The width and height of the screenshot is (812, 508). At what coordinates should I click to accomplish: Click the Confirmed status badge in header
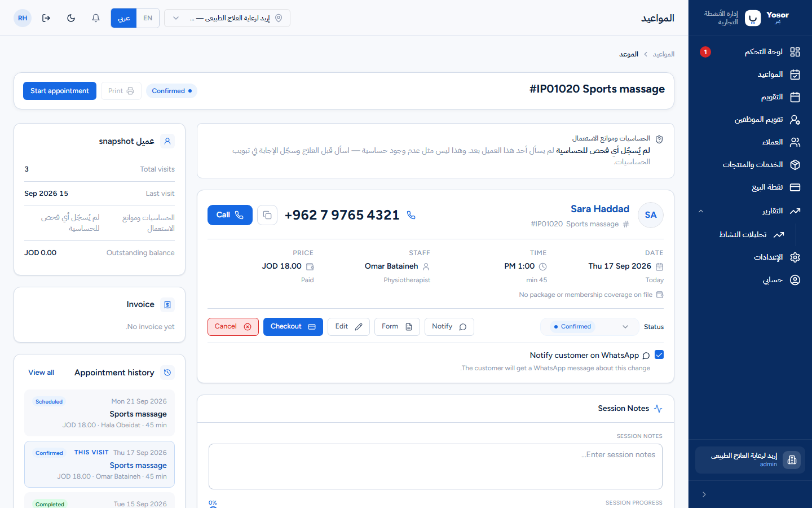coord(171,91)
